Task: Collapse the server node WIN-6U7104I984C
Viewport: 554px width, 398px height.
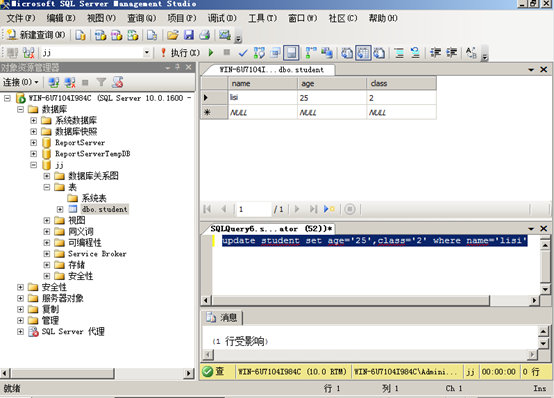Action: tap(7, 98)
